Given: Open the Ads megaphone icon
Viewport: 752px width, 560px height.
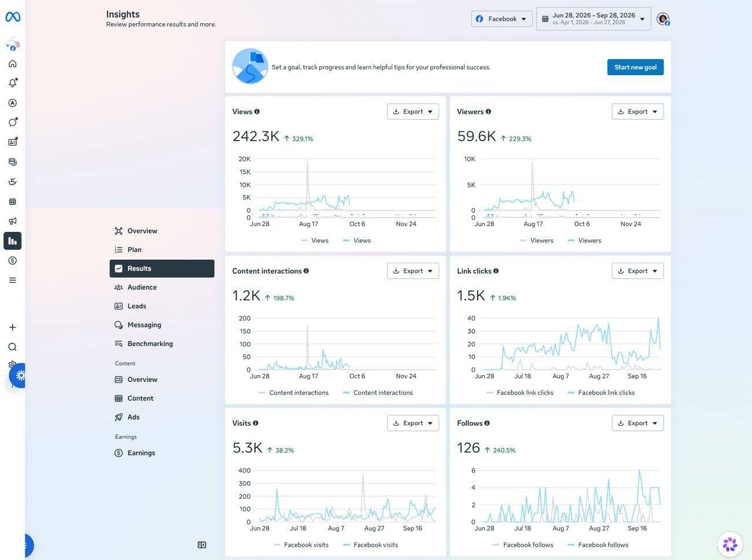Looking at the screenshot, I should (13, 221).
